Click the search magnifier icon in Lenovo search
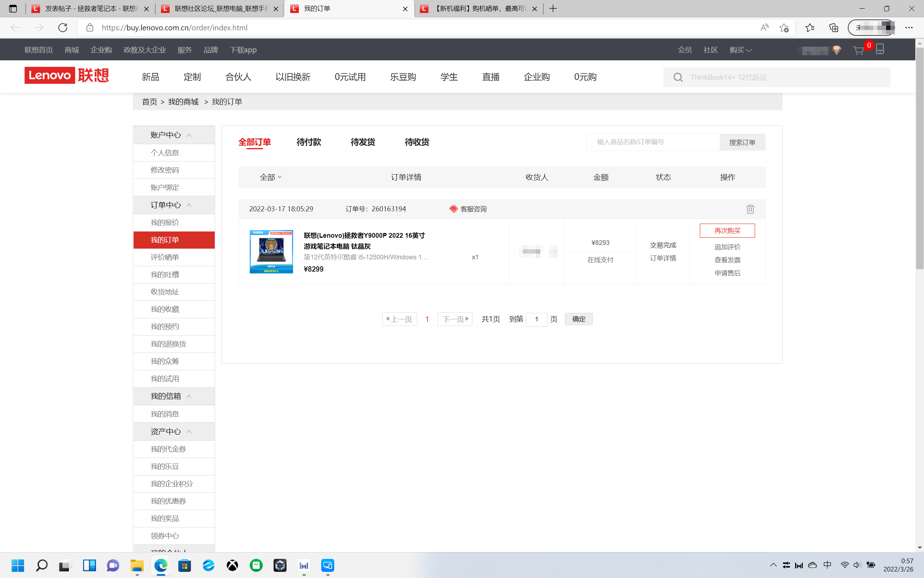 [678, 77]
